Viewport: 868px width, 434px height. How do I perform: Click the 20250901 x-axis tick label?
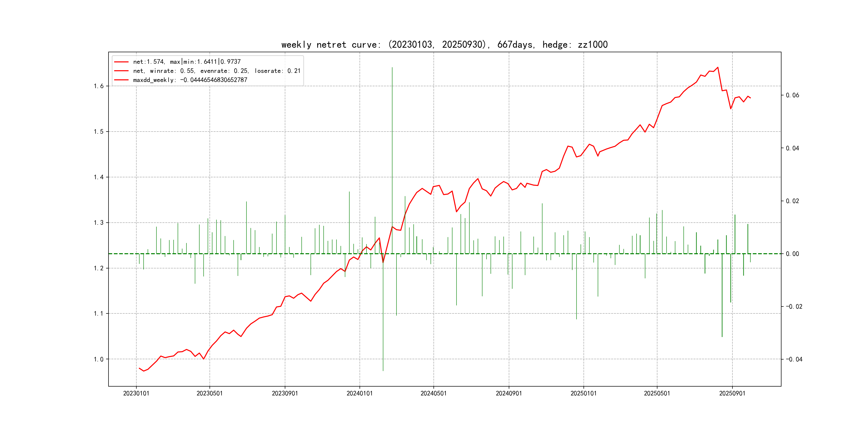[x=732, y=394]
